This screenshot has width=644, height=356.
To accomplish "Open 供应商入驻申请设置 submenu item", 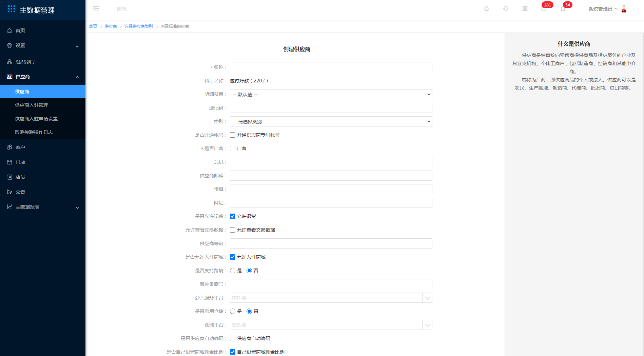I will coord(43,119).
